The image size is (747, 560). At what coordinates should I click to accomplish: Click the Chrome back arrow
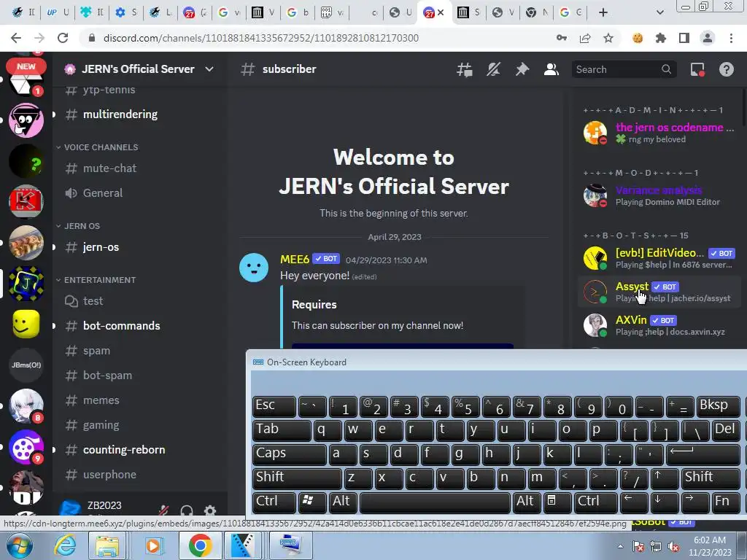[16, 38]
